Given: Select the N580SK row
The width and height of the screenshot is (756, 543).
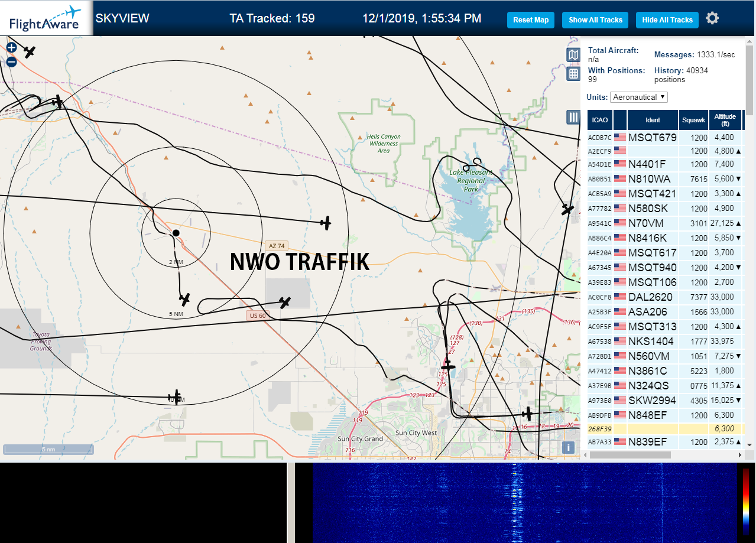Looking at the screenshot, I should (666, 208).
